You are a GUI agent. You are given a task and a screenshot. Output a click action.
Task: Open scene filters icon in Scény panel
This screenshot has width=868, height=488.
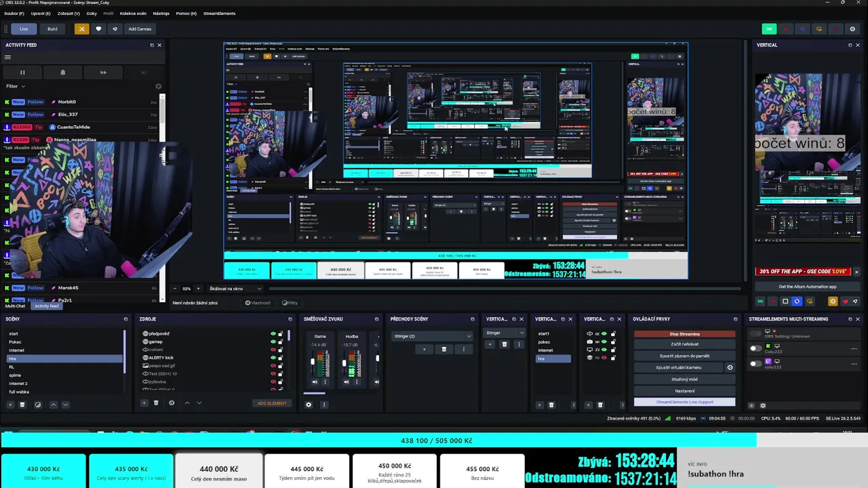(37, 405)
